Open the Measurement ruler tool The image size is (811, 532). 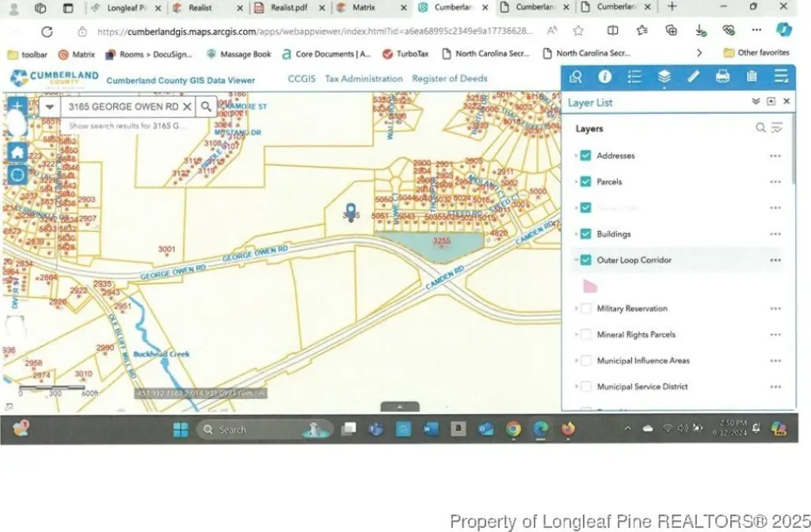694,77
